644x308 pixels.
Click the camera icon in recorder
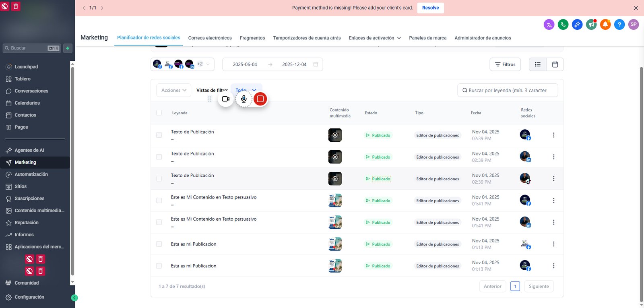tap(226, 99)
